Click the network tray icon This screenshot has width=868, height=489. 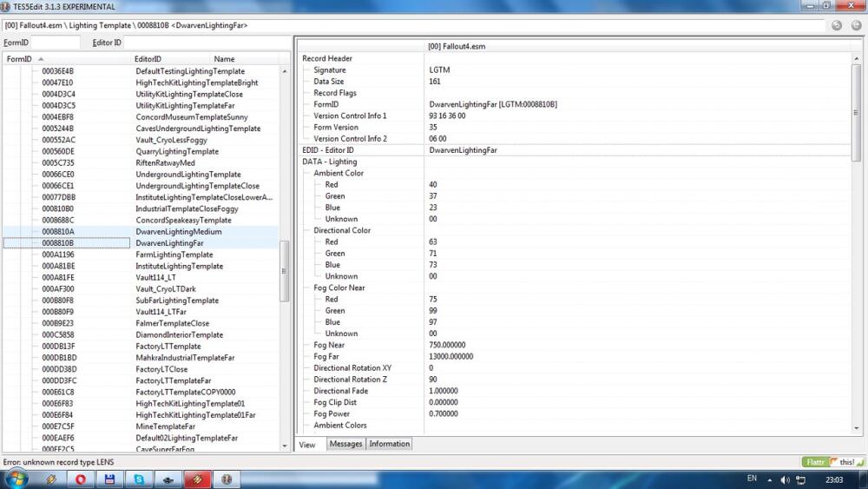[x=800, y=479]
